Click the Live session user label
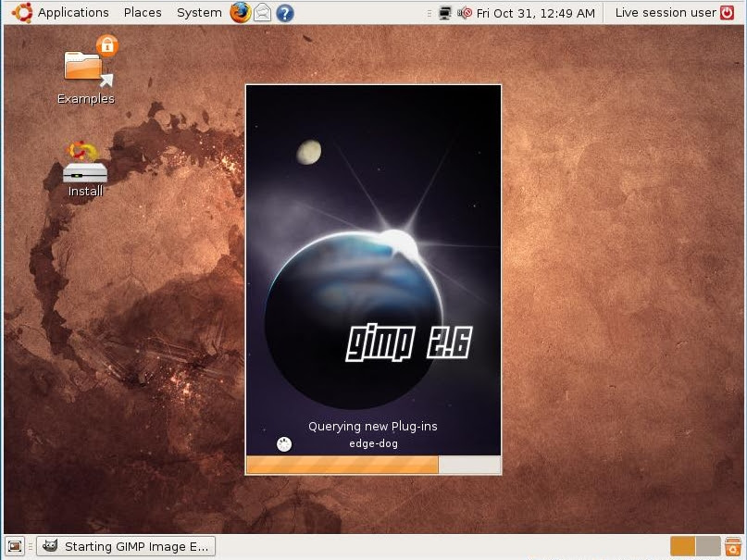 pyautogui.click(x=666, y=13)
